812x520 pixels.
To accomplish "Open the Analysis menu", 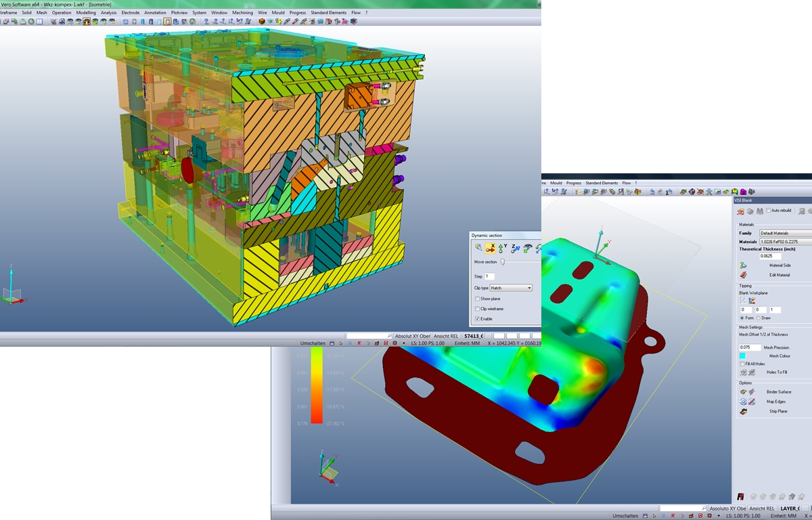I will (108, 13).
